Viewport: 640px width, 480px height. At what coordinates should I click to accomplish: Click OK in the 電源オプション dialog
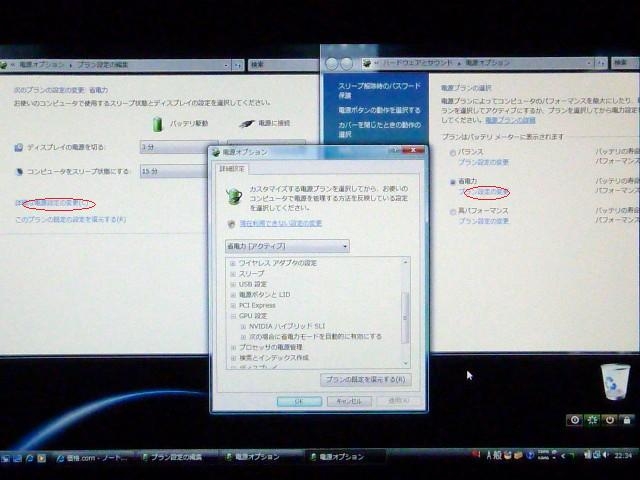point(299,401)
